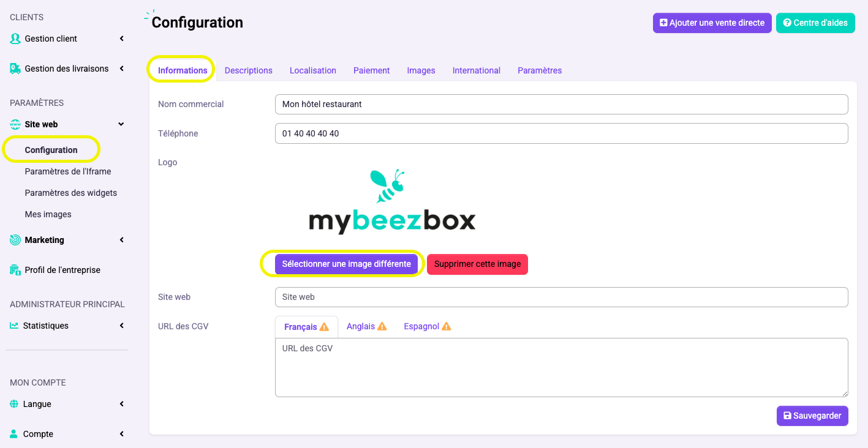Switch to the Localisation tab
868x448 pixels.
point(313,70)
